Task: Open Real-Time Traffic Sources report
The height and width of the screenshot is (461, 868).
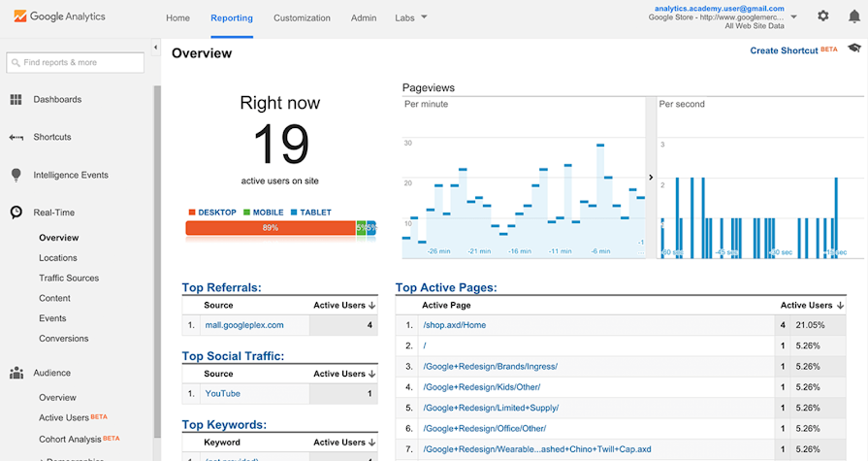Action: (x=69, y=279)
